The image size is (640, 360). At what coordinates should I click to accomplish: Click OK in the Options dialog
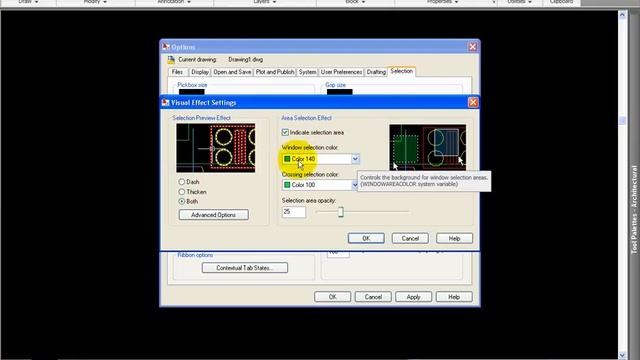point(333,297)
